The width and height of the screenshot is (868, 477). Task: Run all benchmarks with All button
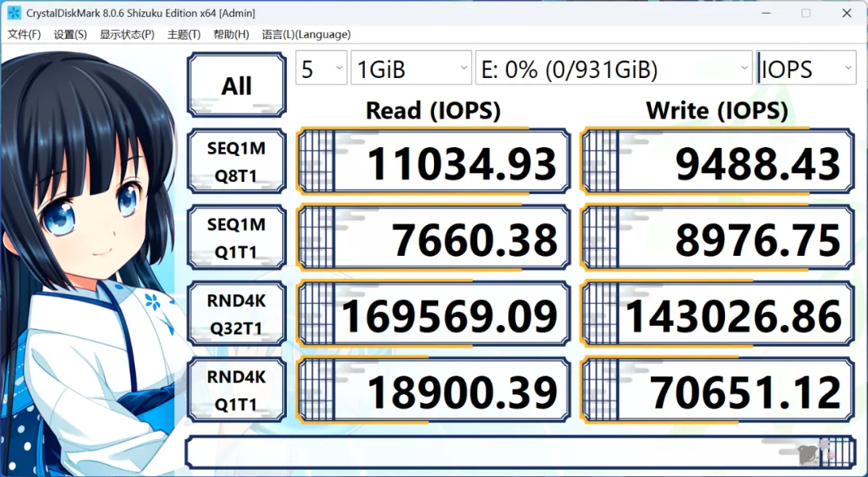(236, 84)
